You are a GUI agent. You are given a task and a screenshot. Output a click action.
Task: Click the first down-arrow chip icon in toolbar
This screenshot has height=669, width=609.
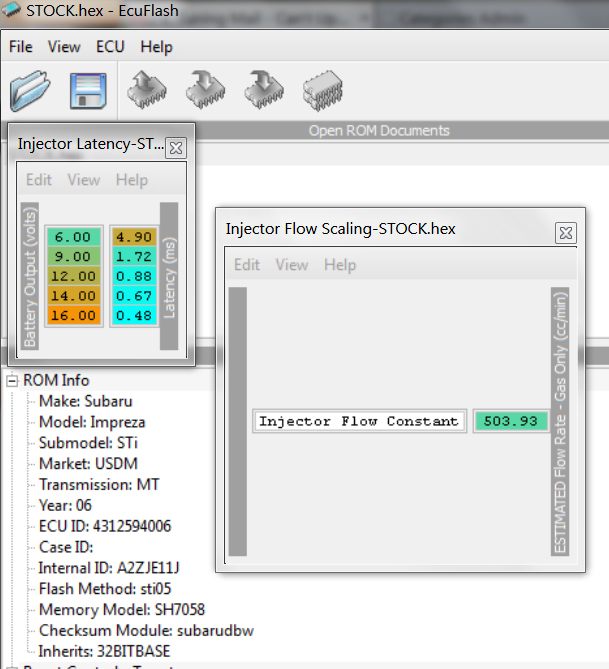[x=204, y=89]
